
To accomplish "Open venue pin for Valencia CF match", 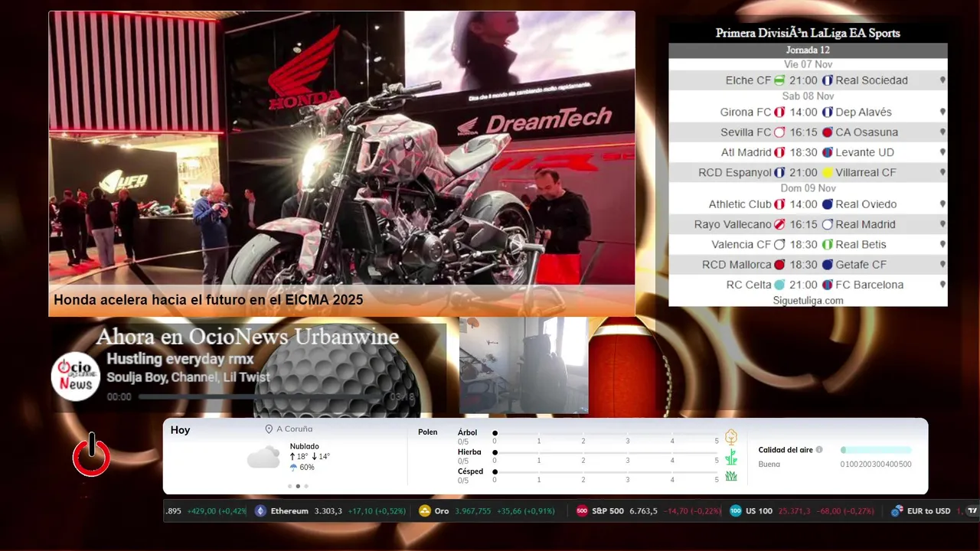I will (x=942, y=245).
